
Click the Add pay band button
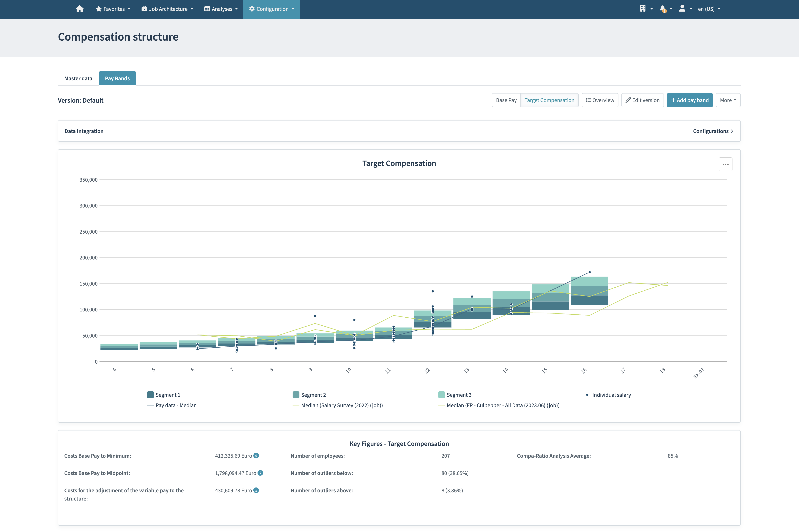[x=689, y=100]
